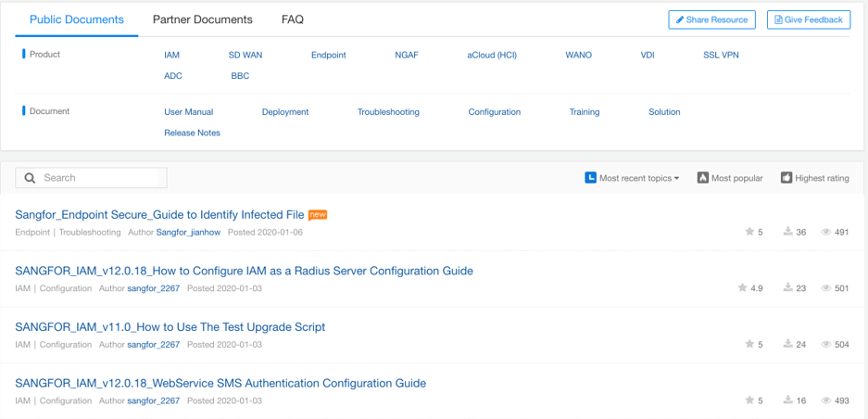This screenshot has width=868, height=419.
Task: Switch to Partner Documents tab
Action: [203, 20]
